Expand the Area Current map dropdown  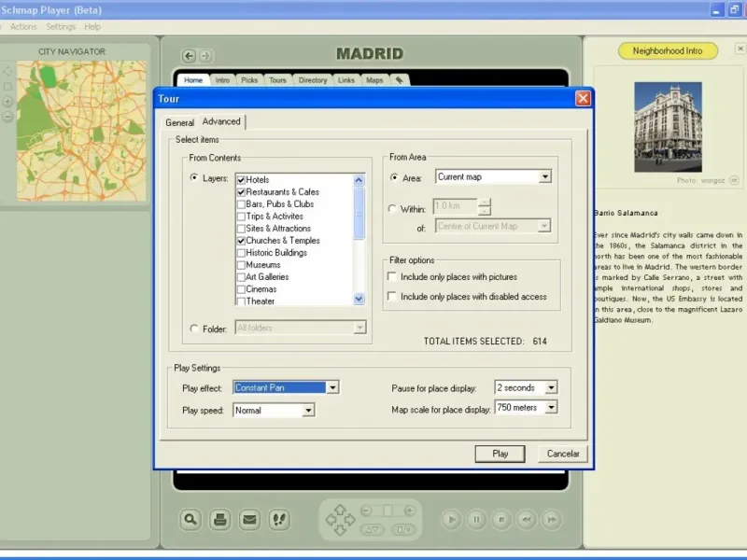545,177
